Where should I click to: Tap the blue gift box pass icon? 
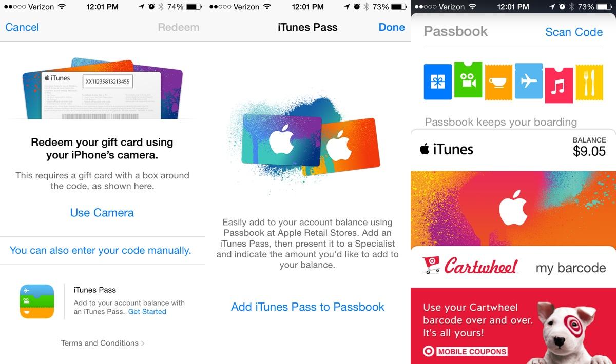[x=437, y=82]
